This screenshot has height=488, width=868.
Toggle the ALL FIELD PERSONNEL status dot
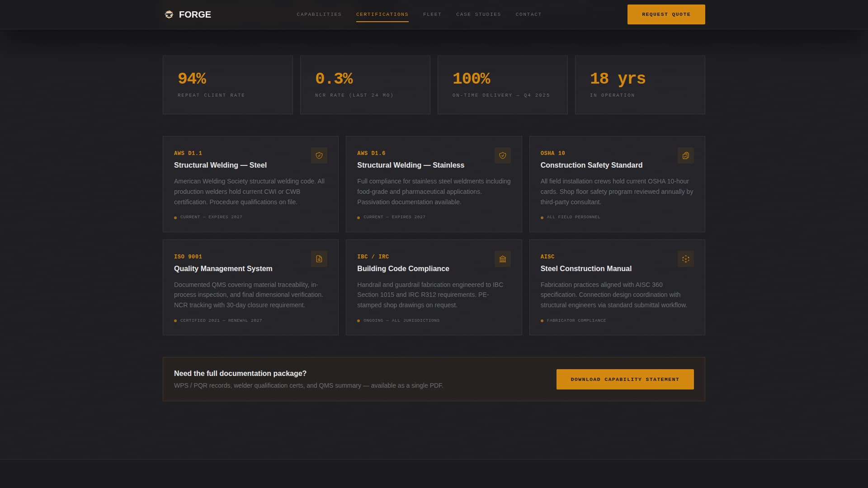click(x=542, y=217)
